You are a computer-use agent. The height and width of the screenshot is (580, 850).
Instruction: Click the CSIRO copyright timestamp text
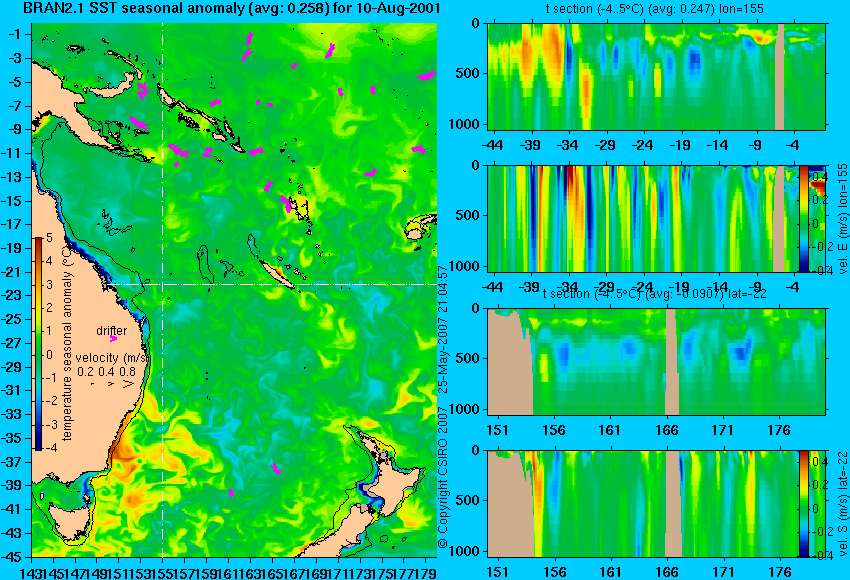[x=443, y=407]
